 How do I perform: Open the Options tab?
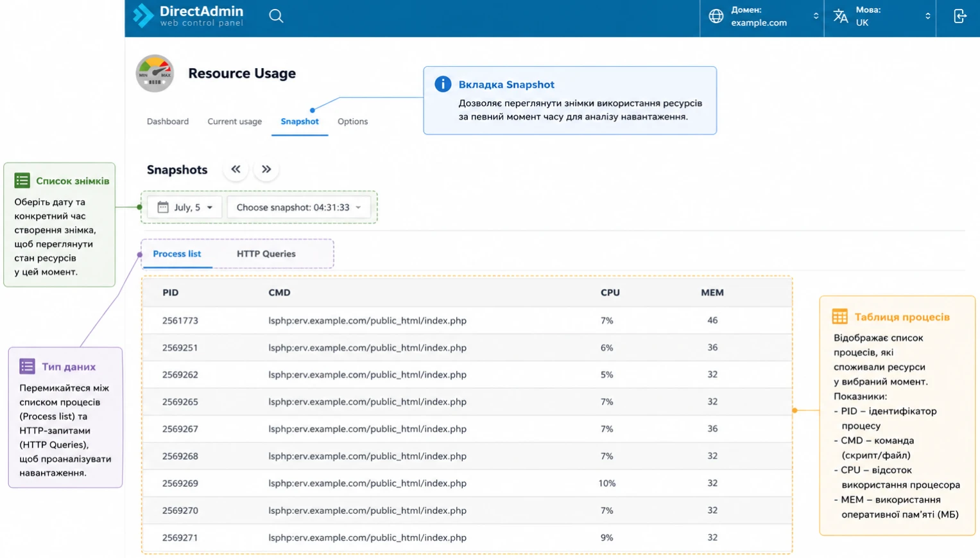(352, 121)
